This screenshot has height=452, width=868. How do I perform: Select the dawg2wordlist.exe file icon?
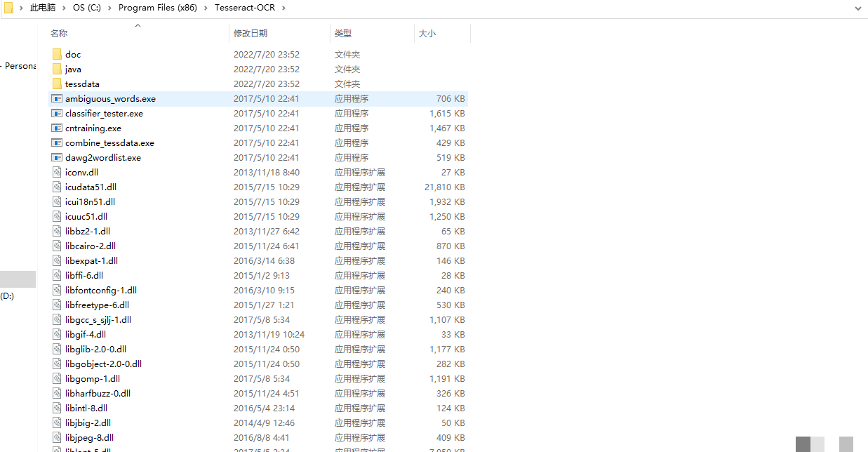coord(57,158)
